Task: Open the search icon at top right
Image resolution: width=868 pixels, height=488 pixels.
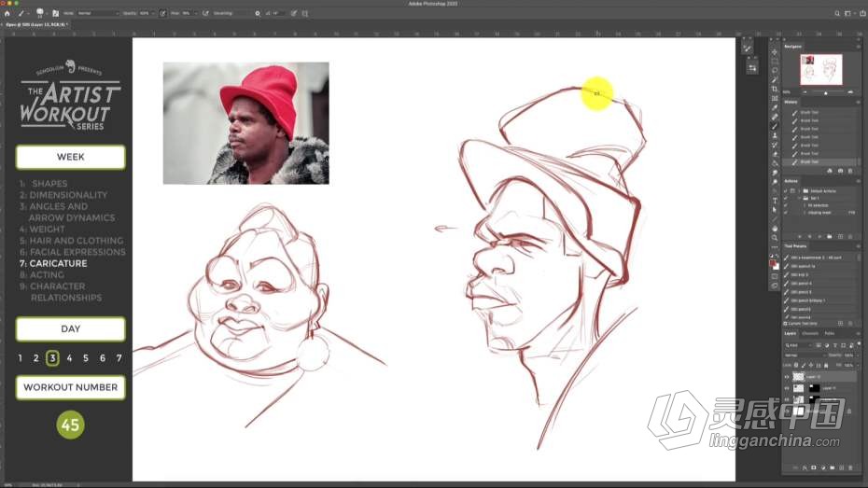Action: (837, 13)
